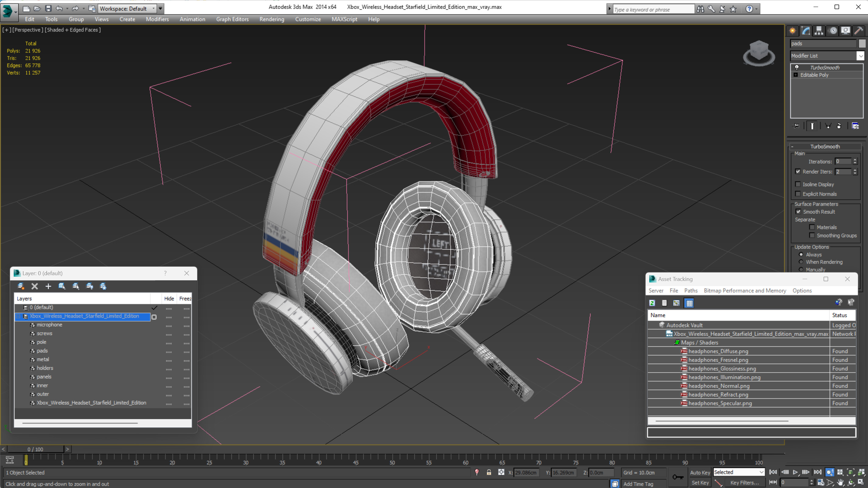Viewport: 868px width, 488px height.
Task: Click the Set Key button
Action: (x=700, y=483)
